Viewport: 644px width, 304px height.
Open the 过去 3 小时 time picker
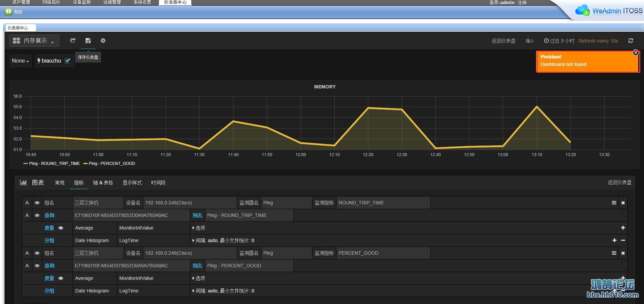[x=559, y=41]
